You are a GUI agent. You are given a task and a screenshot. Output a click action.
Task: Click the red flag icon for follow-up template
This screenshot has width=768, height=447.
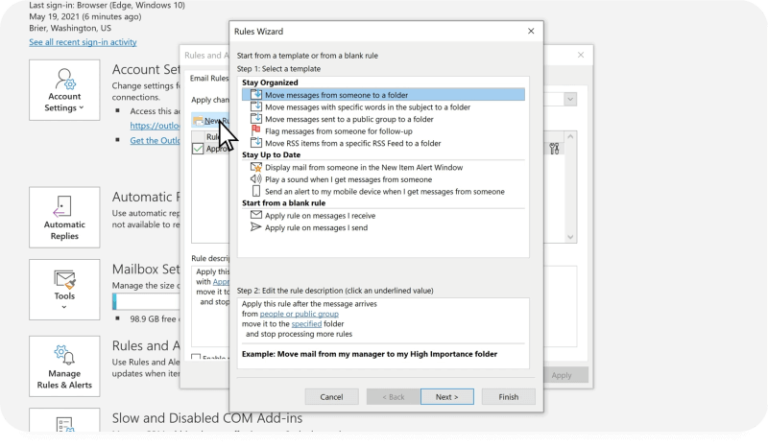tap(256, 130)
